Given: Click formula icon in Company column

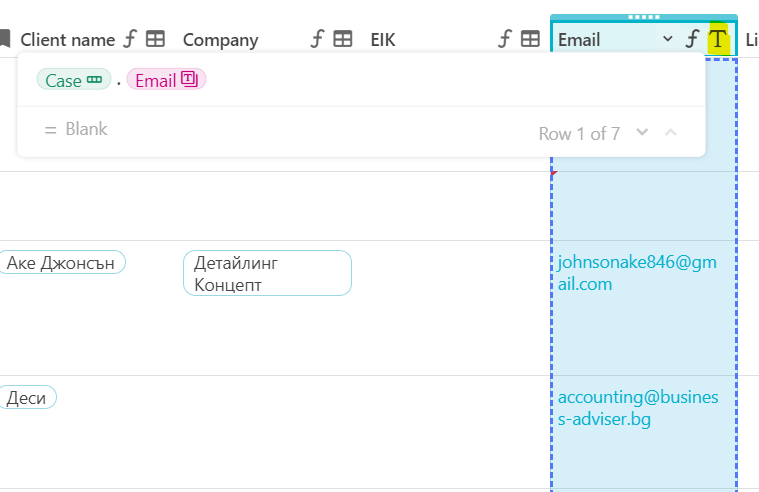Looking at the screenshot, I should pyautogui.click(x=317, y=39).
